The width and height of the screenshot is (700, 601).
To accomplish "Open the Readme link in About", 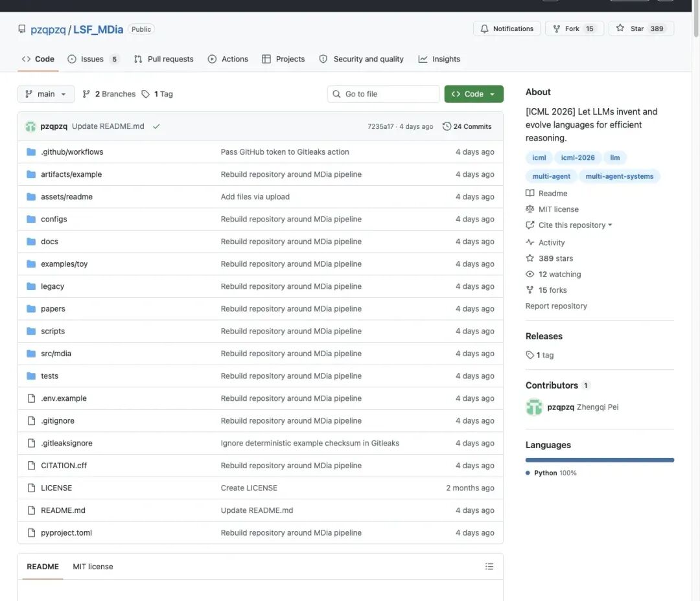I will pos(547,193).
